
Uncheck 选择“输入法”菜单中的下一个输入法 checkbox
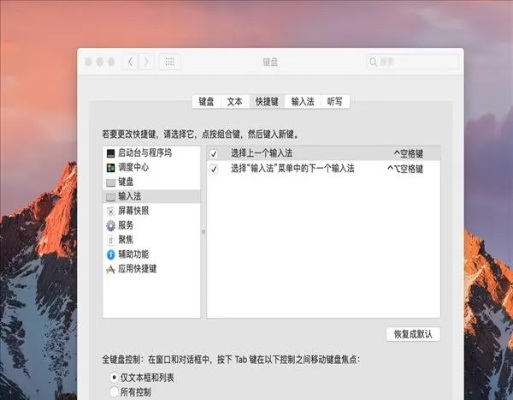point(214,169)
